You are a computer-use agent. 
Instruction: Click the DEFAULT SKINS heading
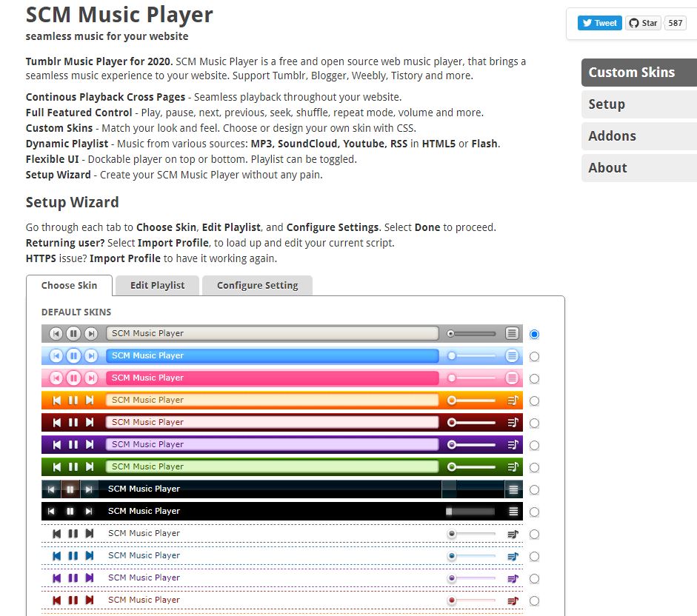tap(76, 312)
